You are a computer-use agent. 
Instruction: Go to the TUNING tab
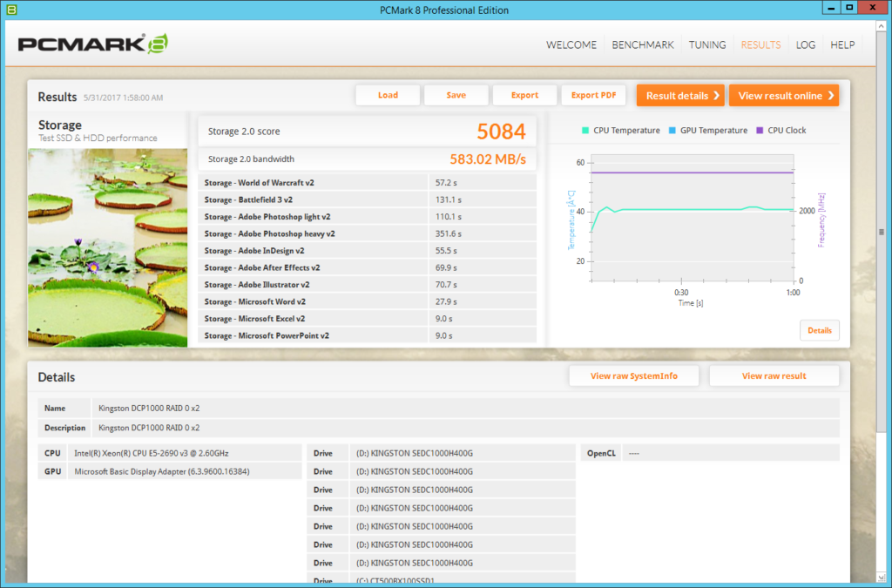[707, 45]
